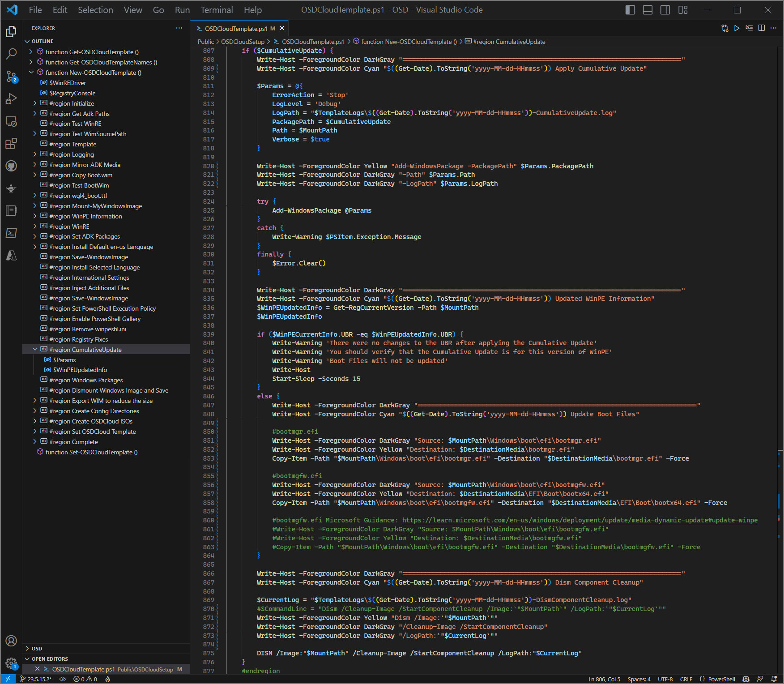This screenshot has width=784, height=684.
Task: Close the OSDCloudTemplate.ps1 editor tab
Action: tap(282, 28)
